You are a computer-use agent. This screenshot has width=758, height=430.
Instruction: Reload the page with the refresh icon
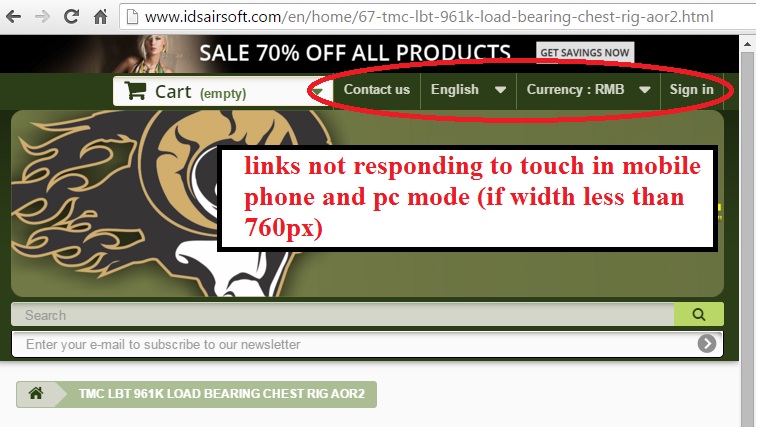pyautogui.click(x=72, y=16)
